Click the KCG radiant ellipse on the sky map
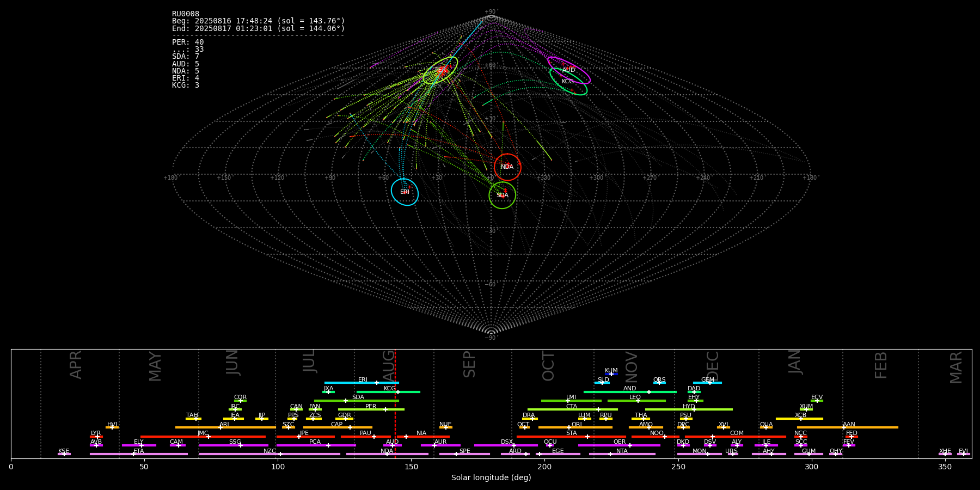The width and height of the screenshot is (980, 490). coord(568,82)
